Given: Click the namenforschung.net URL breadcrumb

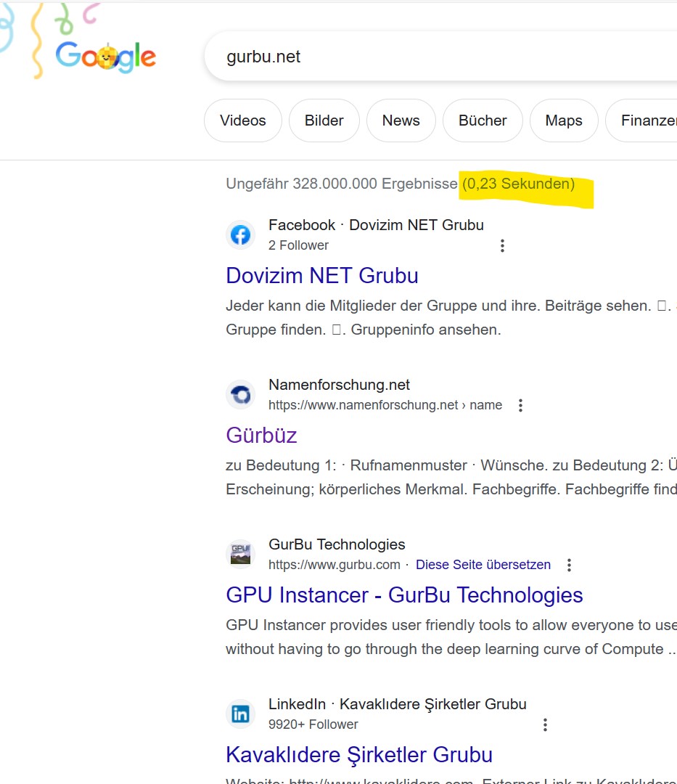Looking at the screenshot, I should 385,405.
